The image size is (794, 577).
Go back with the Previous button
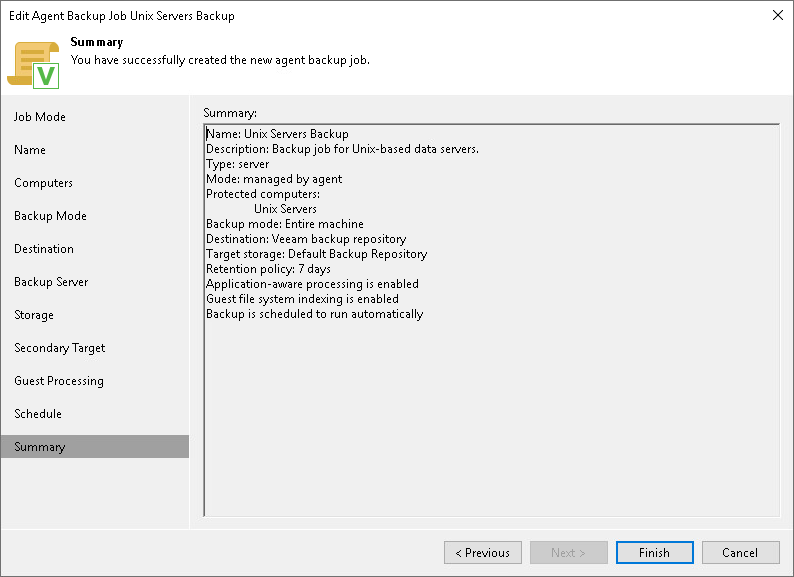coord(483,552)
